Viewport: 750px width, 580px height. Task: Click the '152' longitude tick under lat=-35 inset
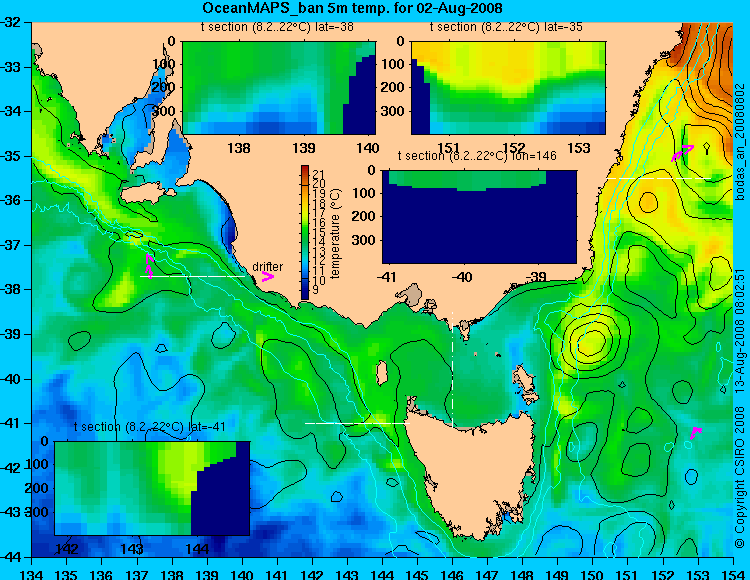pos(514,148)
